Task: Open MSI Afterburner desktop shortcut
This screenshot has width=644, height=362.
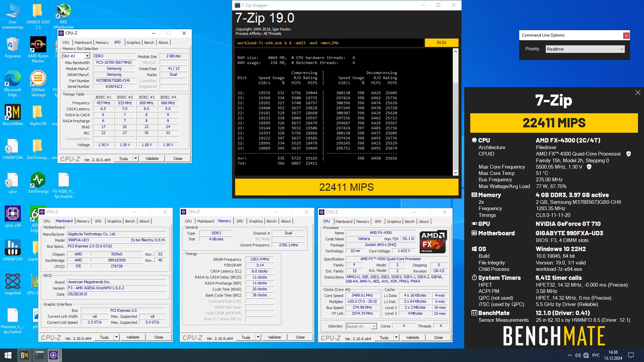Action: (x=63, y=16)
